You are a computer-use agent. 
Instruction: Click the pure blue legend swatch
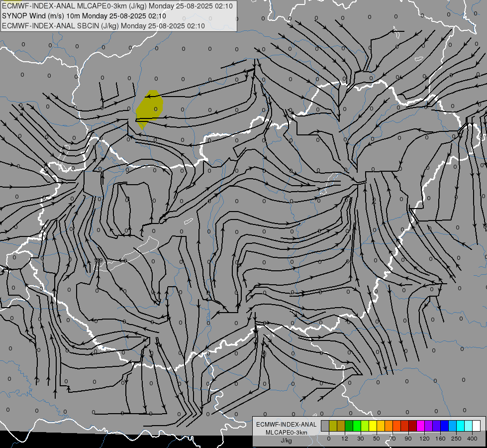(x=444, y=426)
